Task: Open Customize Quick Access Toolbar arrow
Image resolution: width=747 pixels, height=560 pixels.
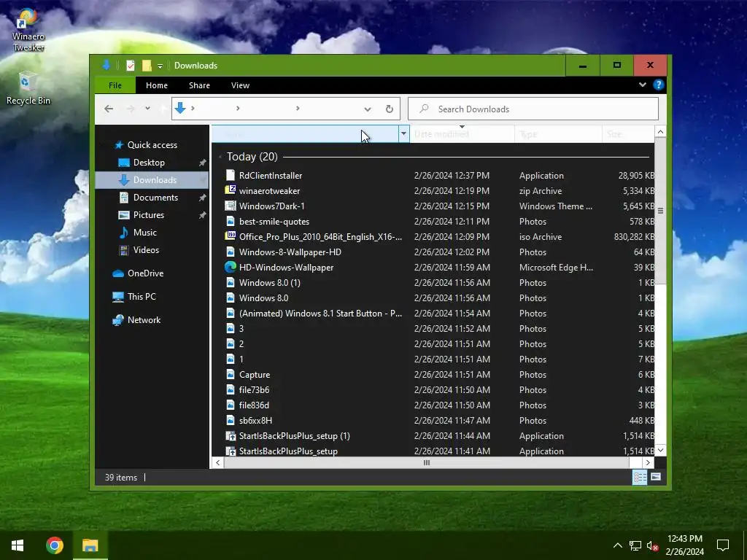Action: click(x=160, y=66)
